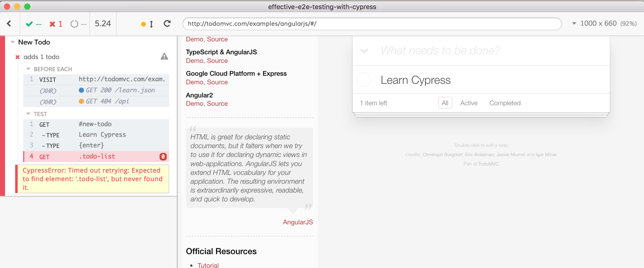Screen dimensions: 644x268
Task: Open Source link under Angular2
Action: 217,103
